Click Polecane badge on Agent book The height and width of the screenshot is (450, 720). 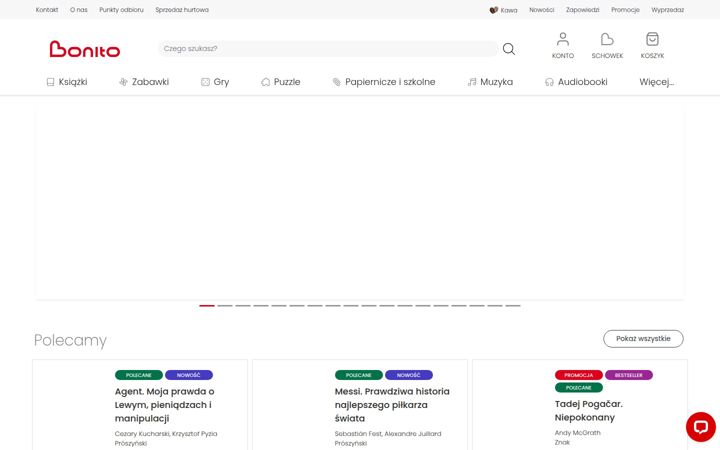tap(139, 375)
